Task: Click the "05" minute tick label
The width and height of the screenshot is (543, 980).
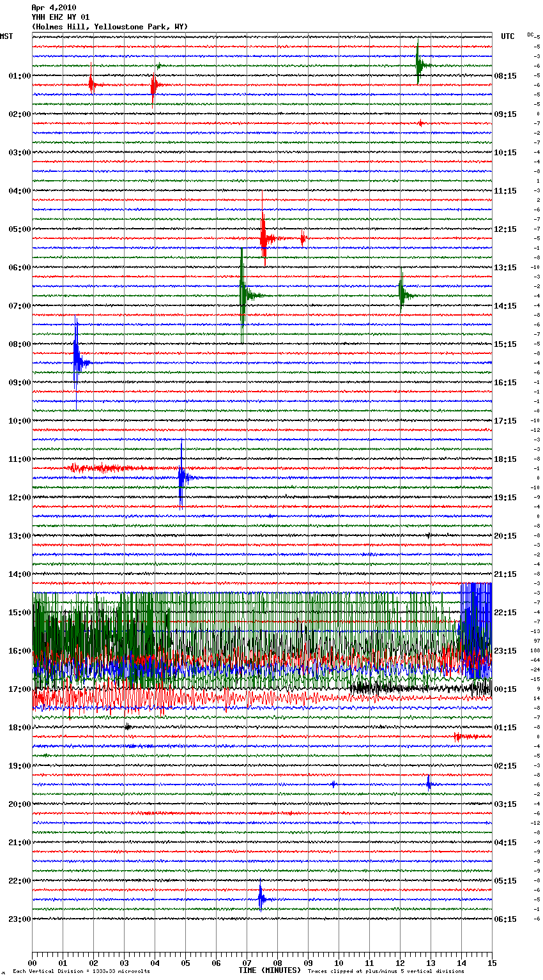Action: click(x=185, y=962)
